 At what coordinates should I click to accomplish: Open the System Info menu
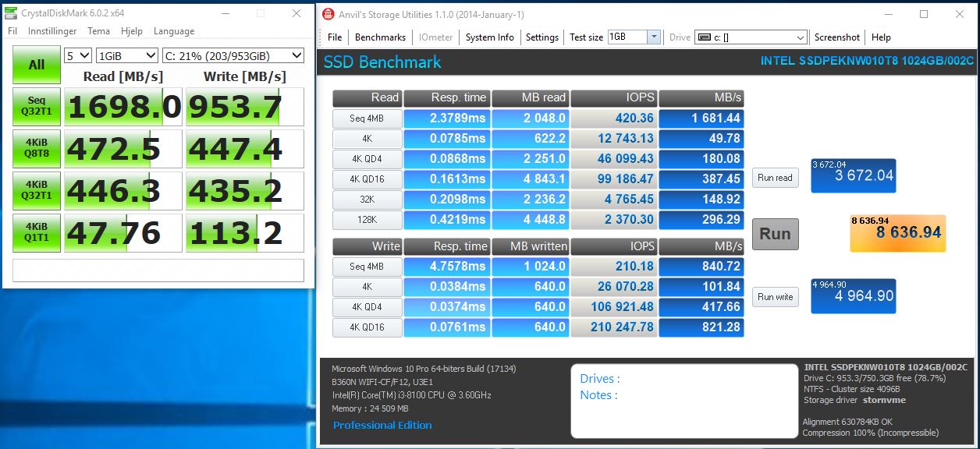(489, 37)
